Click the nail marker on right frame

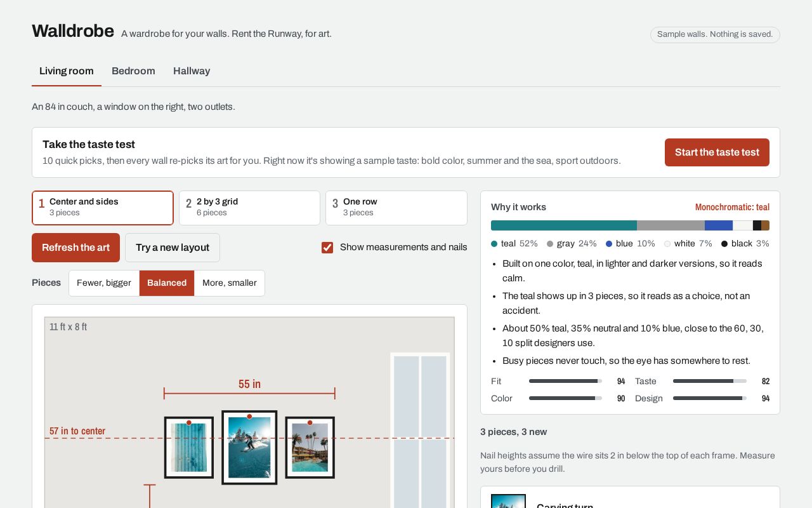(310, 423)
